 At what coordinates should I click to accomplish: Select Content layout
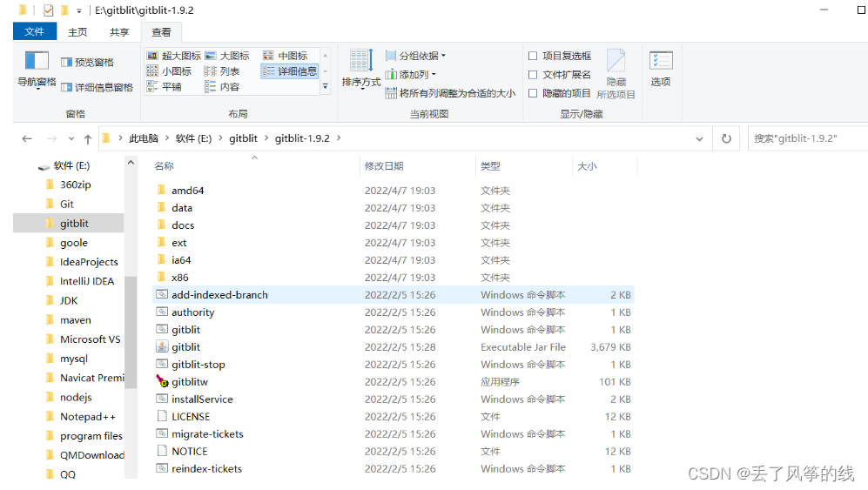click(x=221, y=87)
